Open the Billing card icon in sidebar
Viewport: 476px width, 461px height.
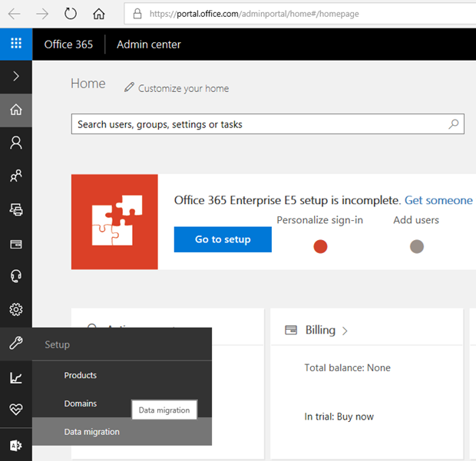[x=16, y=245]
